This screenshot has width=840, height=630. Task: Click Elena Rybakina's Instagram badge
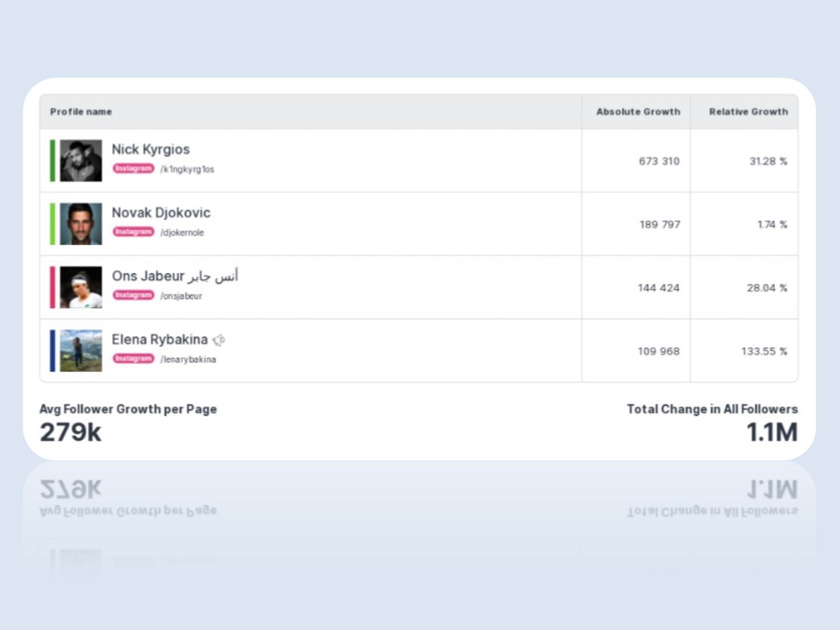click(x=133, y=358)
